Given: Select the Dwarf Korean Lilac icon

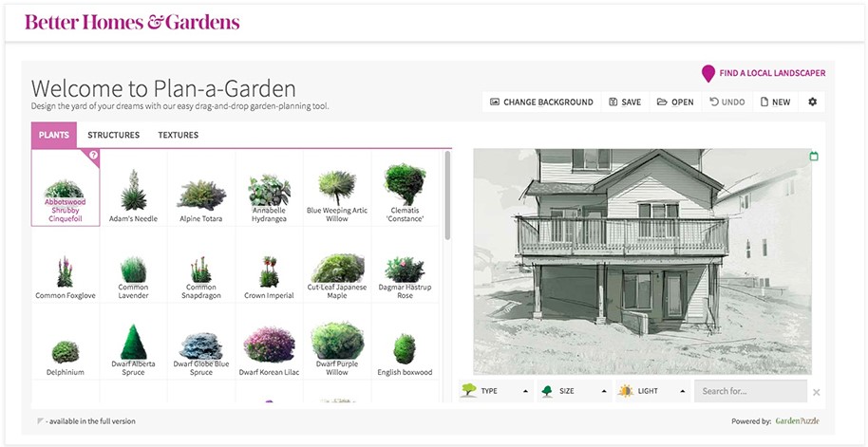Looking at the screenshot, I should coord(269,345).
